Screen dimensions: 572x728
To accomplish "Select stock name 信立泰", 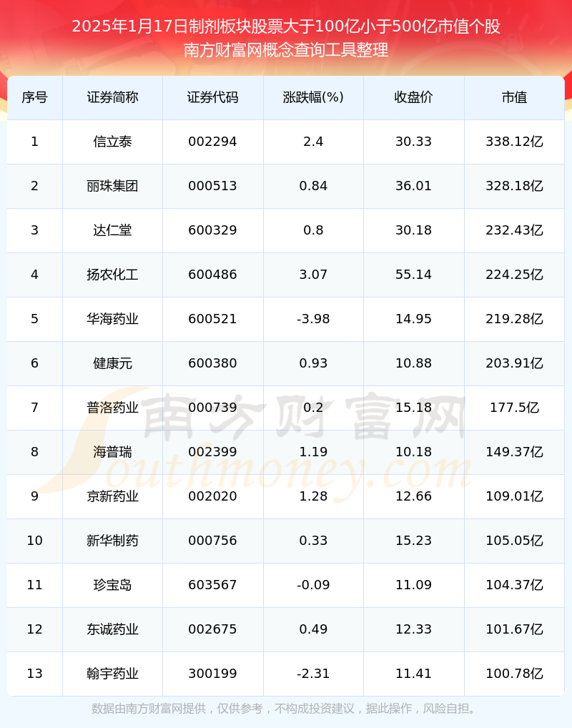I will 112,142.
